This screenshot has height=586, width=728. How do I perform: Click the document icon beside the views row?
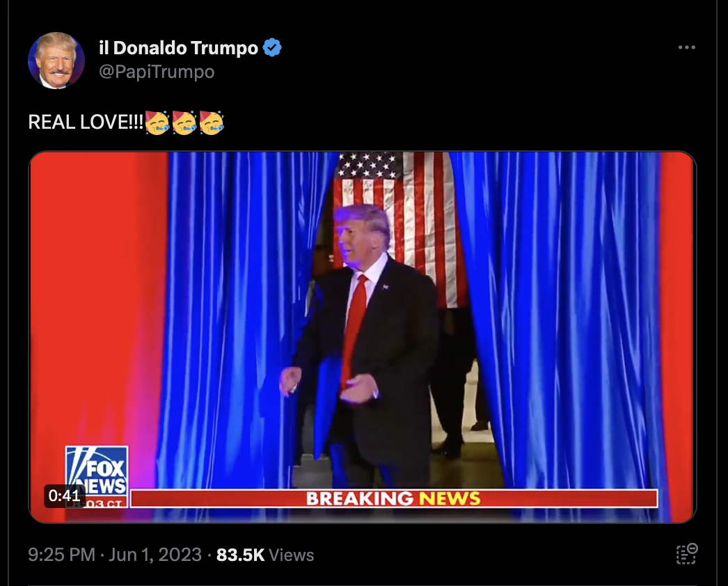(x=687, y=554)
